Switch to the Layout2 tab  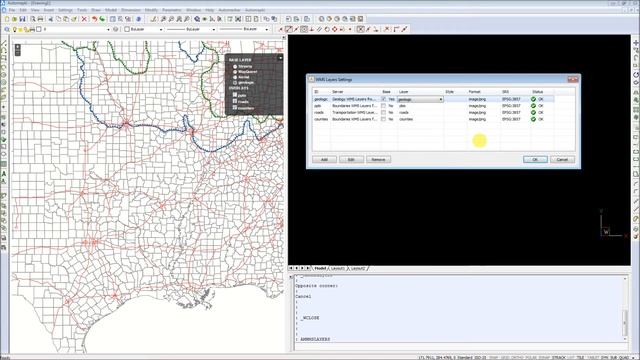pos(358,269)
